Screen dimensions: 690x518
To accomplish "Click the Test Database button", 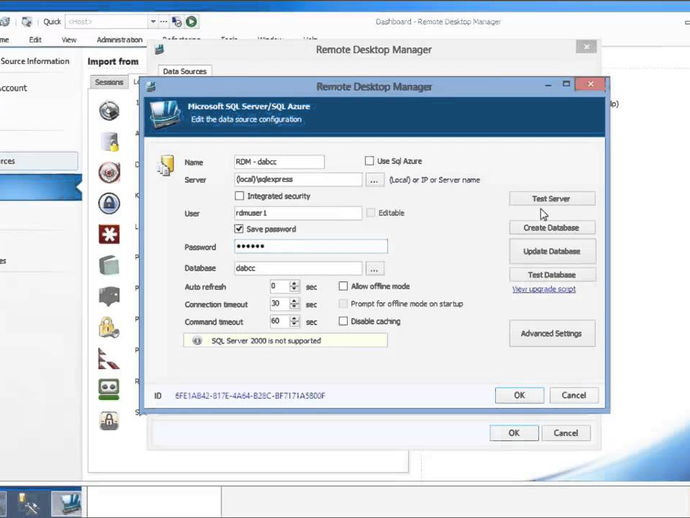I will [x=552, y=275].
